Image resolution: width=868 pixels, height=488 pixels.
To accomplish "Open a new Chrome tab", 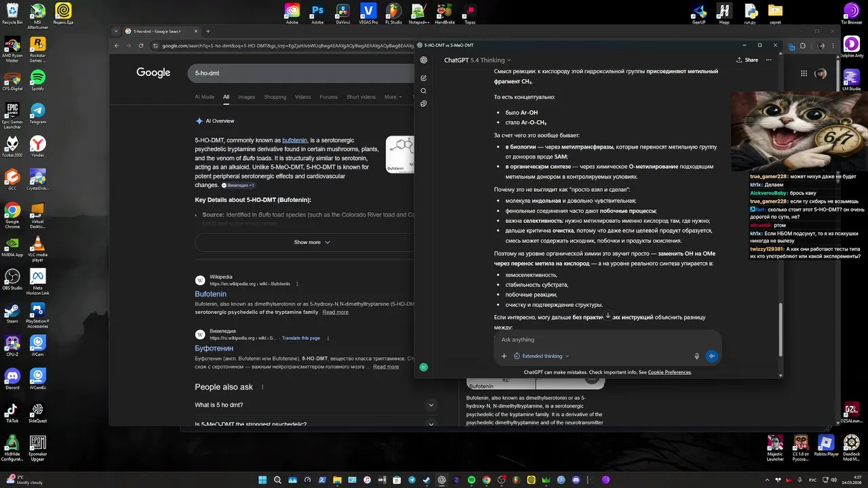I will tap(208, 31).
